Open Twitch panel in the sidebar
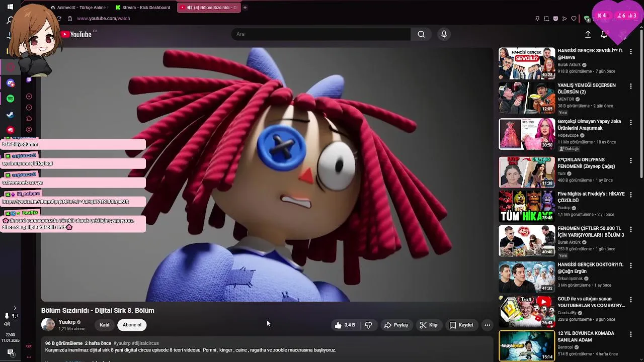 coord(29,79)
